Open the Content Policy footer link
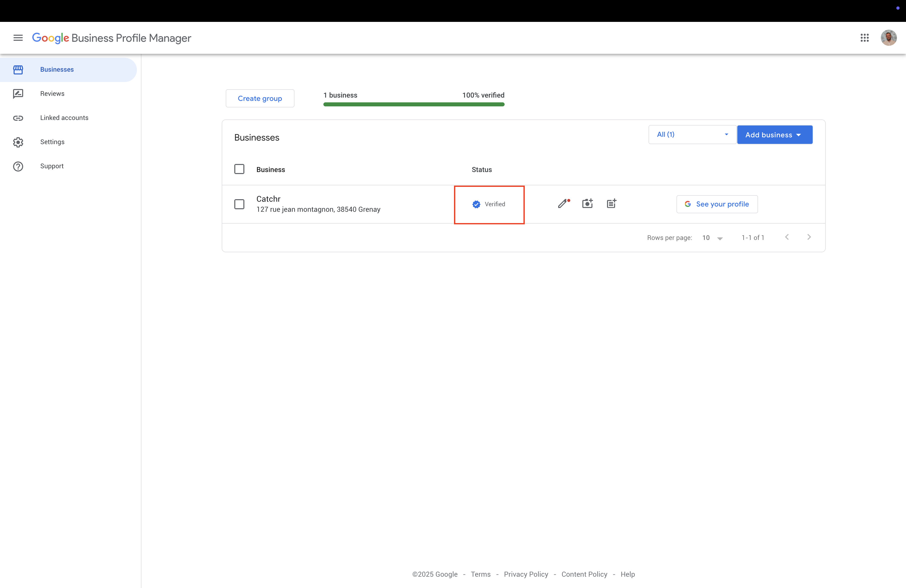906x588 pixels. point(584,574)
